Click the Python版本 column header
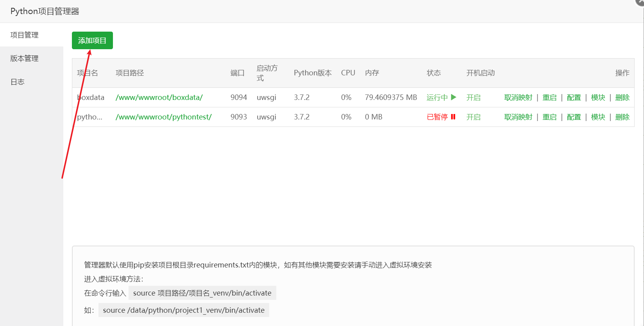644x326 pixels. pyautogui.click(x=313, y=73)
